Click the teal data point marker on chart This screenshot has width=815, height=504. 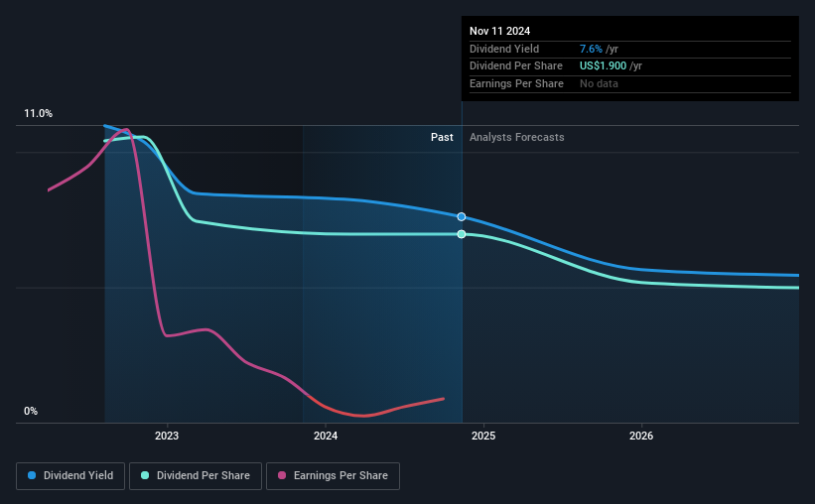462,234
